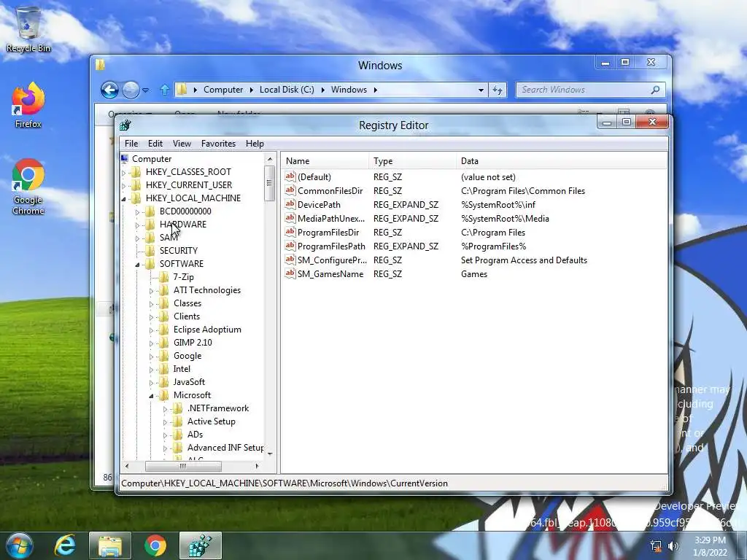Select the ProgramFilesPath value name
This screenshot has height=560, width=747.
click(331, 246)
